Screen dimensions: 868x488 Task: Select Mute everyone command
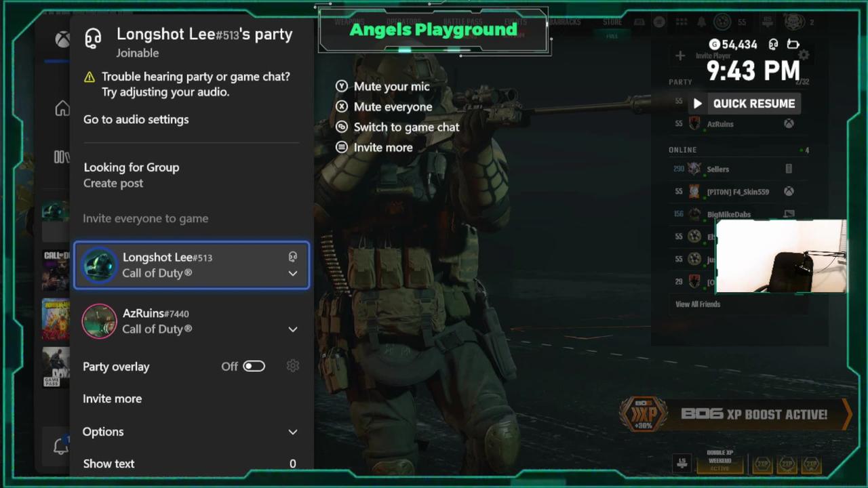coord(393,106)
